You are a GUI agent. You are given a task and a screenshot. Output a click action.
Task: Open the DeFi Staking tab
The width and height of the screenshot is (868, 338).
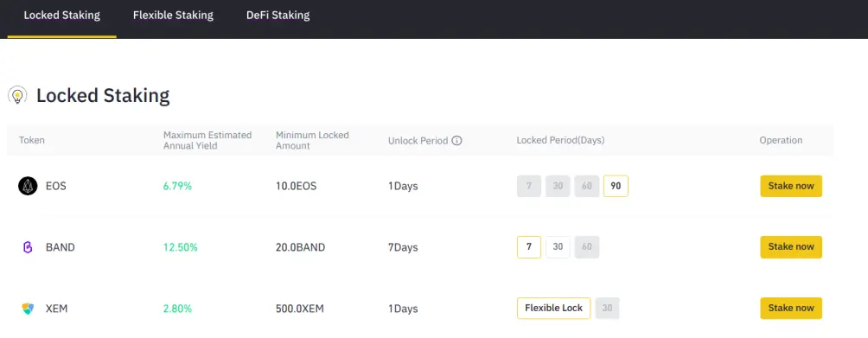coord(278,16)
